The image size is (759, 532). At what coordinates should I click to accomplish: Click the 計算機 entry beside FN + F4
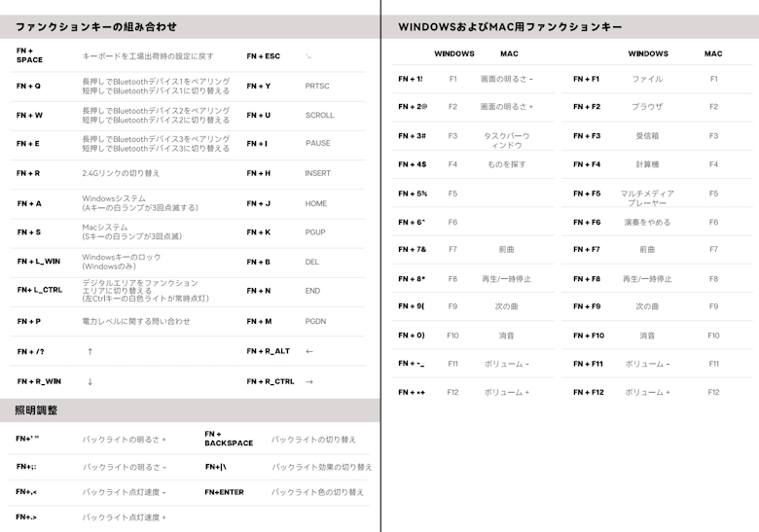coord(647,164)
